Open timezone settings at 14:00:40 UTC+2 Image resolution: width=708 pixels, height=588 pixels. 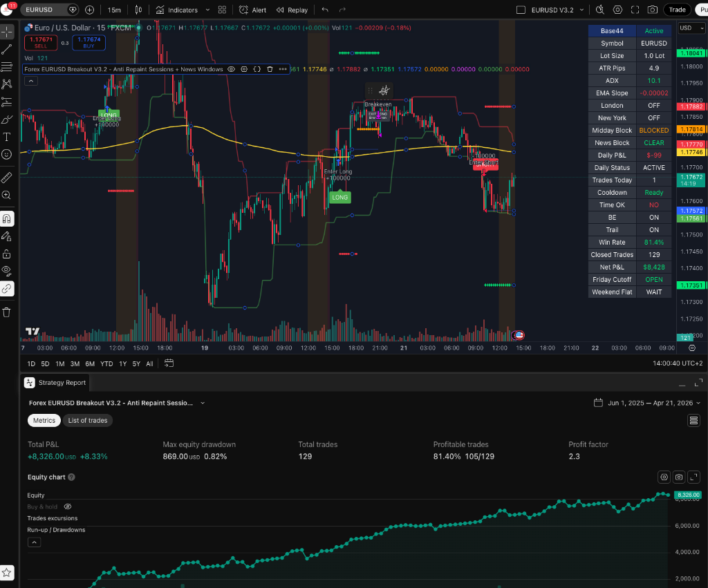point(678,363)
